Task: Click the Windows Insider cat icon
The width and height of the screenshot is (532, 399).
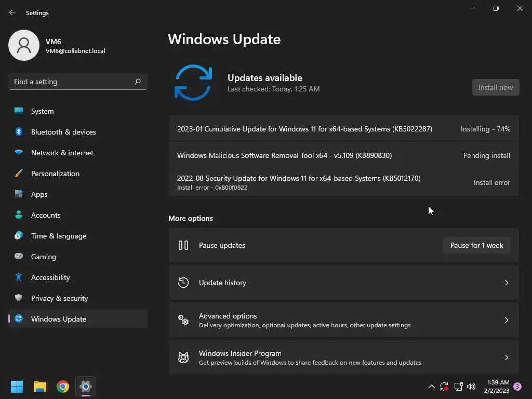Action: (x=183, y=357)
